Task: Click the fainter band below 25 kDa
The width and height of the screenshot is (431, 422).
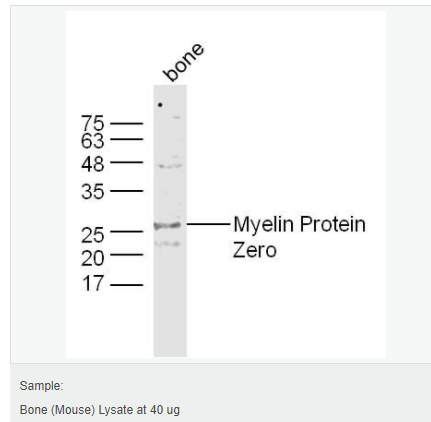Action: coord(168,244)
